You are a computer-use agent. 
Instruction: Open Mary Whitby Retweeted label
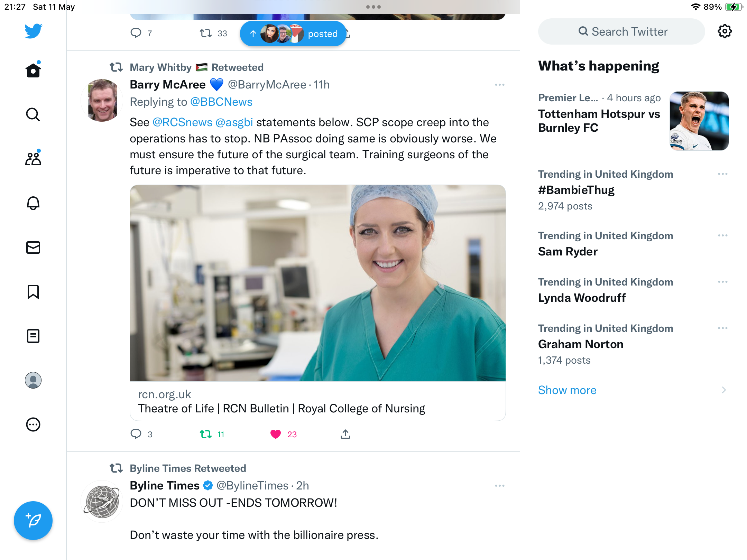pyautogui.click(x=197, y=67)
